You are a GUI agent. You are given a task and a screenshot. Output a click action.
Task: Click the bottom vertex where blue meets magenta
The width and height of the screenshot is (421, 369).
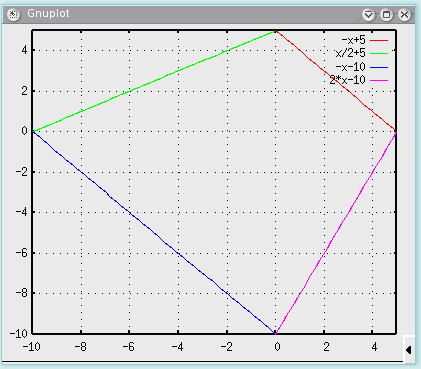click(x=275, y=333)
